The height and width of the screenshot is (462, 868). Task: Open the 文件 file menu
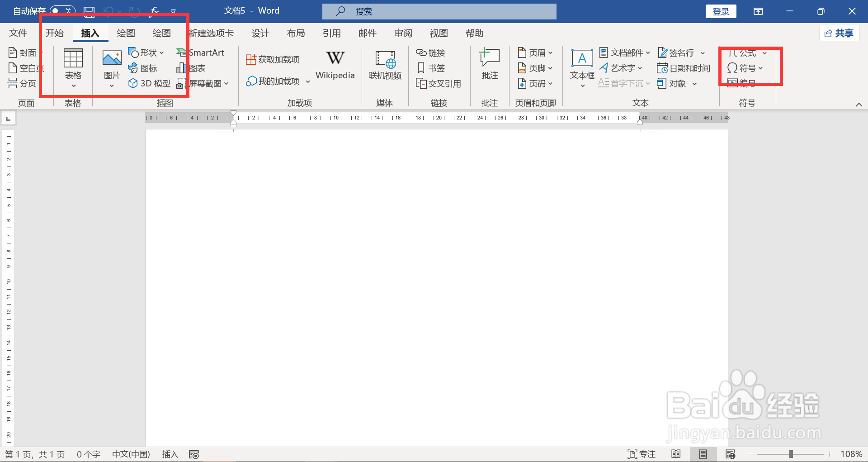(18, 33)
